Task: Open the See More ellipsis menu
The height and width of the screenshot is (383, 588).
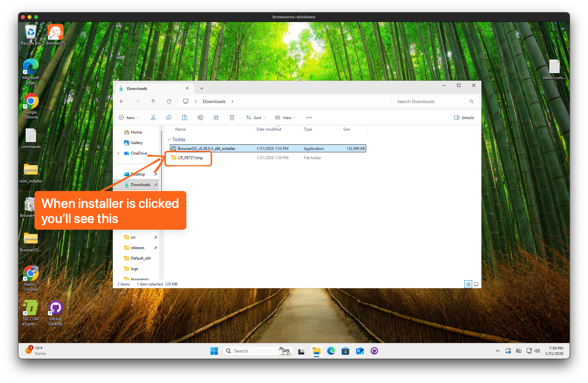Action: [x=309, y=117]
